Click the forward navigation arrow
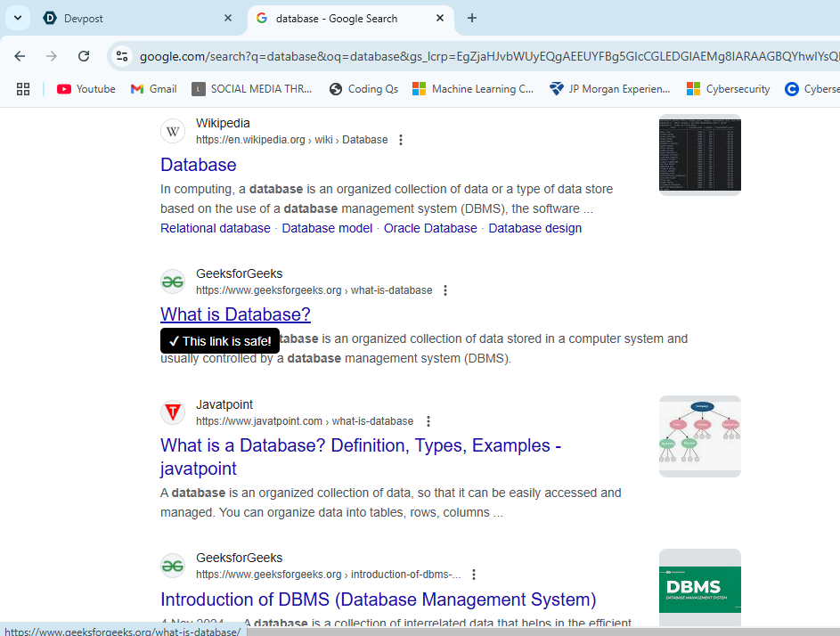840x636 pixels. [52, 56]
